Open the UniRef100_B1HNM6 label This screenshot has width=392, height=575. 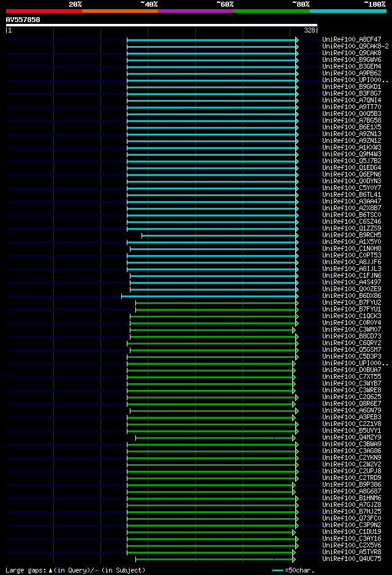(352, 498)
